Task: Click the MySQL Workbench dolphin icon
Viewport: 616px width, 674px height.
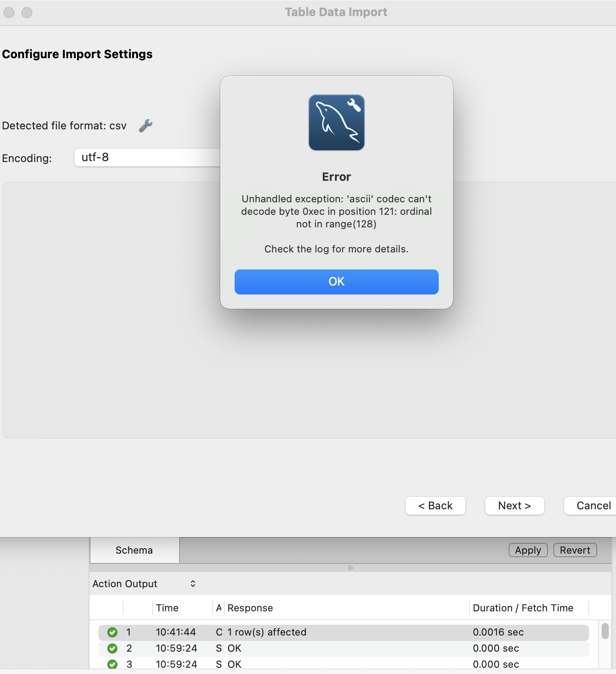Action: [x=336, y=123]
